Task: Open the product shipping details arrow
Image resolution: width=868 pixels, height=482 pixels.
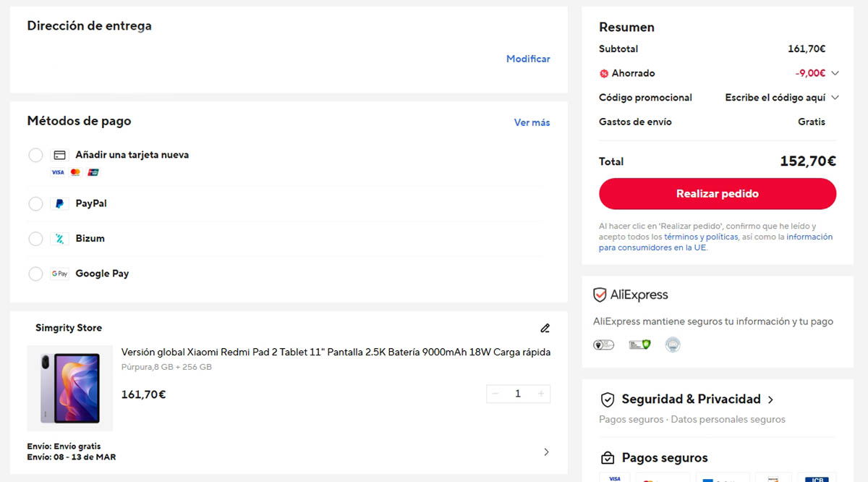Action: click(x=546, y=451)
